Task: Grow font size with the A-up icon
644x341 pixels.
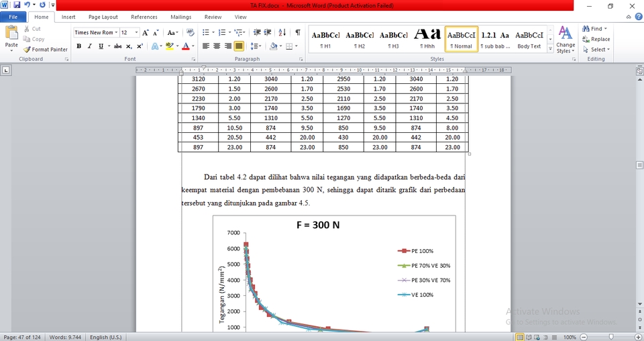Action: pyautogui.click(x=146, y=32)
